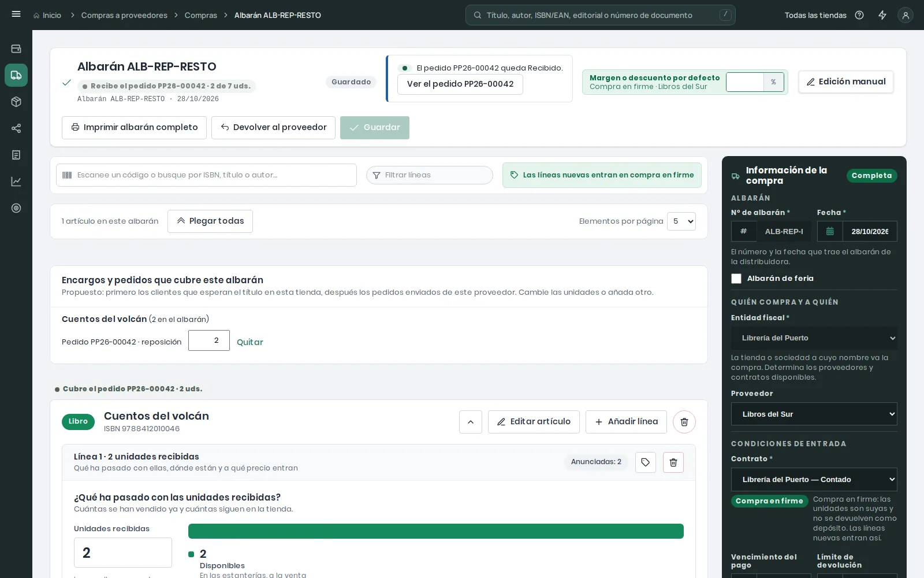
Task: Open the box inventory icon in sidebar
Action: coord(16,102)
